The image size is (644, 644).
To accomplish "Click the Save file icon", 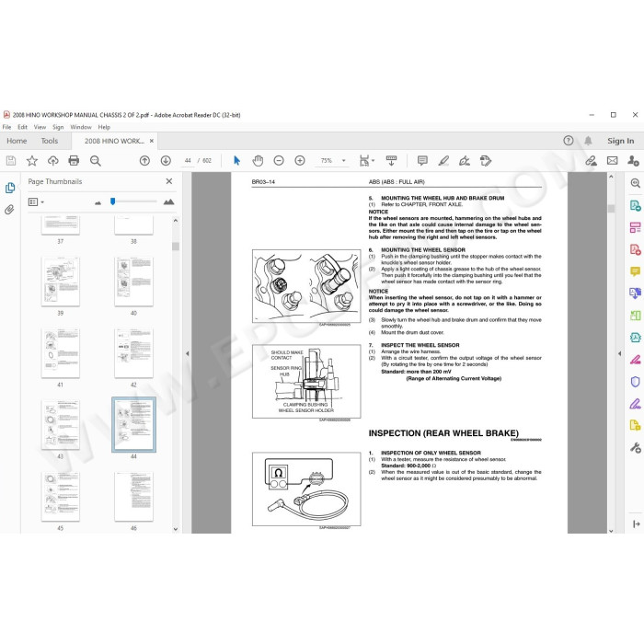I will pyautogui.click(x=11, y=161).
